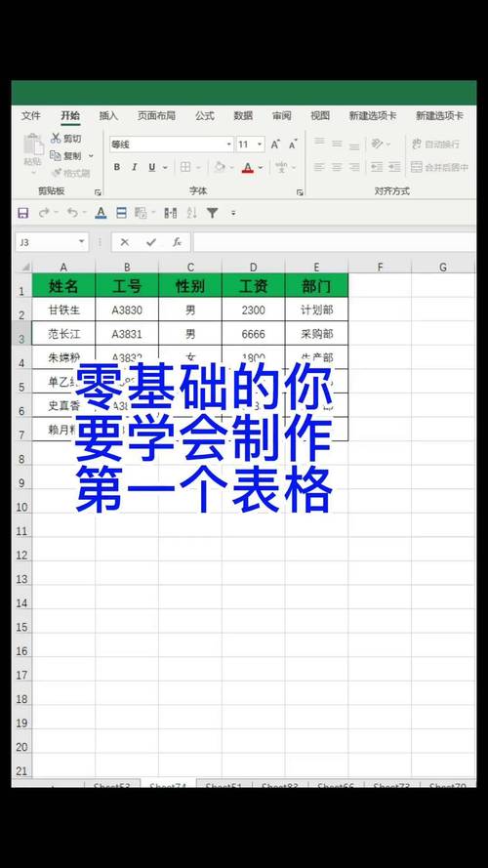Click the cell containing A3830
488x868 pixels.
127,310
